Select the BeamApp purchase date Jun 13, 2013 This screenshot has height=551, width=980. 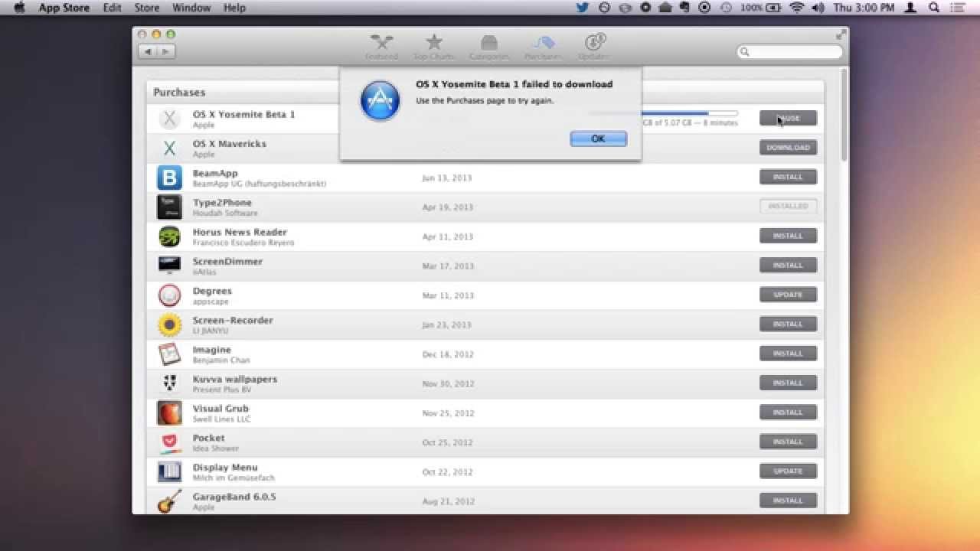click(x=447, y=178)
